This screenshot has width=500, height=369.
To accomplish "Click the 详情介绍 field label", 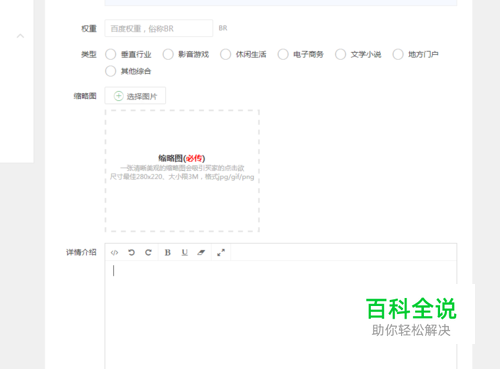I will pos(81,252).
